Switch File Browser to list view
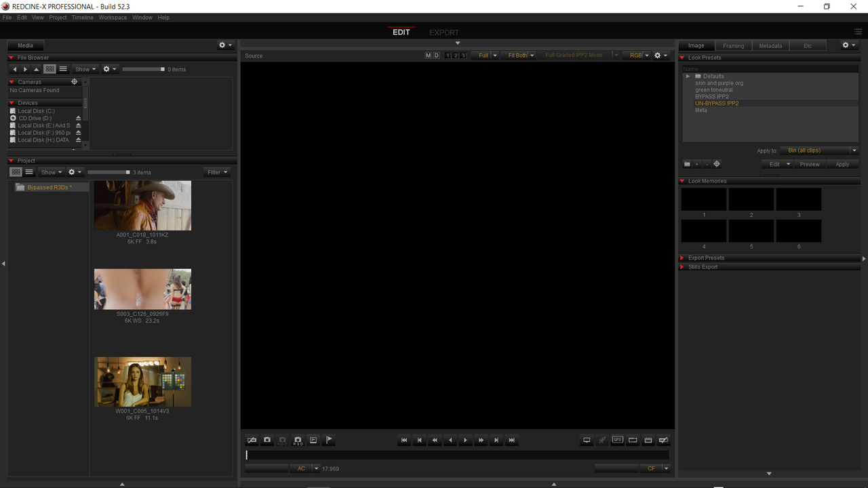Image resolution: width=868 pixels, height=488 pixels. coord(63,69)
